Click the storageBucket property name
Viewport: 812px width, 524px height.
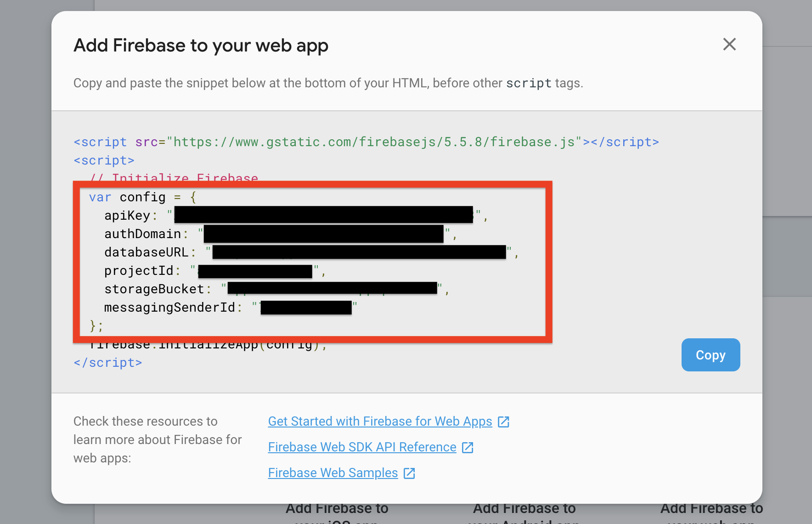click(x=154, y=289)
